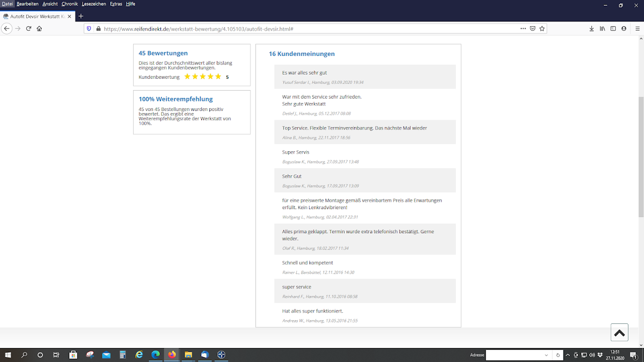Screen dimensions: 644x362
Task: Show hidden system tray icons
Action: tap(568, 355)
